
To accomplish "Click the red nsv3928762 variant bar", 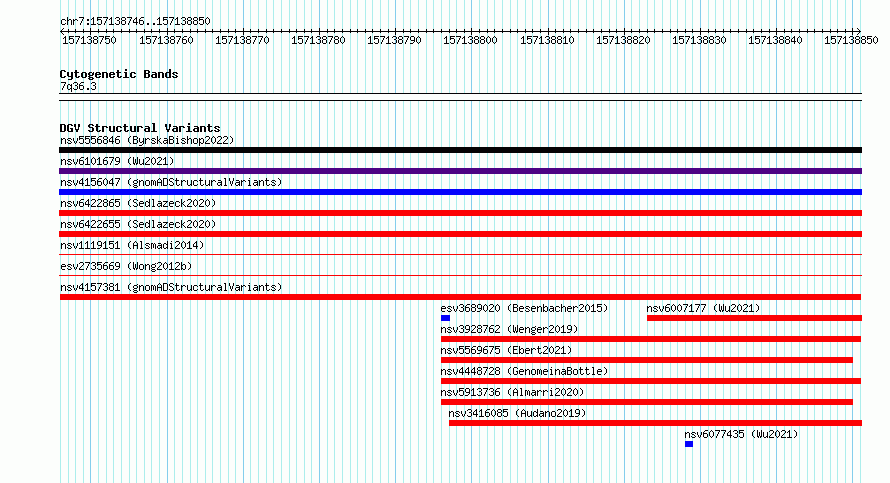I will (651, 339).
